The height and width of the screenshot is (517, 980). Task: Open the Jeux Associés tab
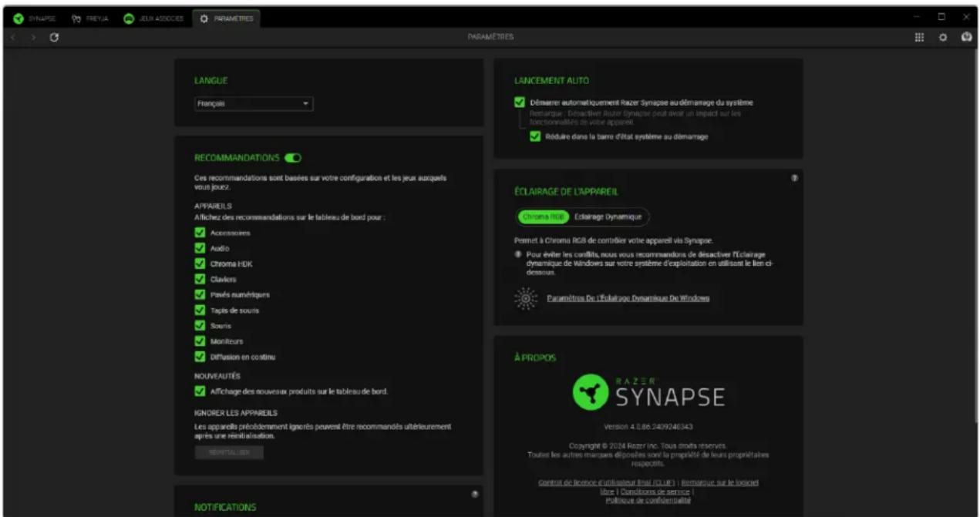(x=154, y=18)
